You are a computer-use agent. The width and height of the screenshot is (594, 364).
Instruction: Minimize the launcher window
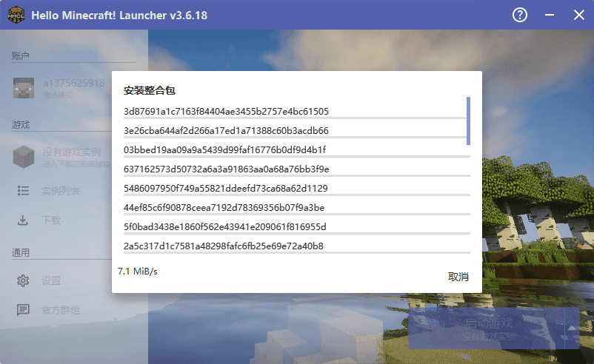tap(550, 15)
